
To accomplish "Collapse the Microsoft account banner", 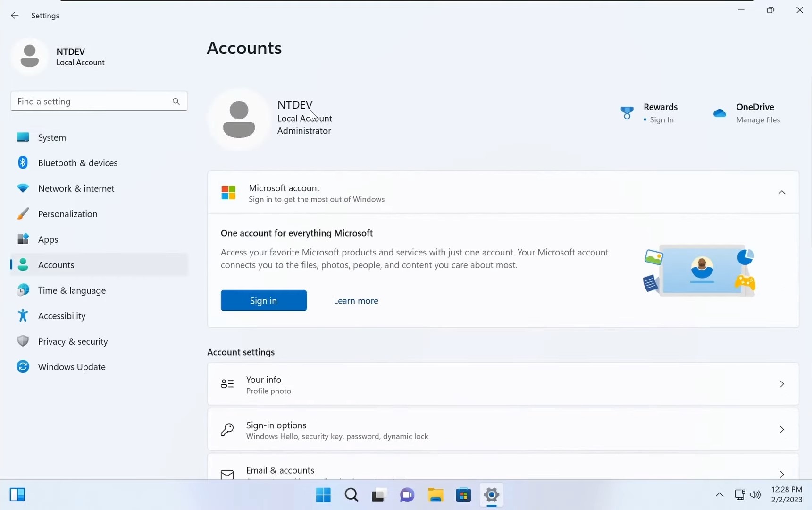I will (x=782, y=192).
